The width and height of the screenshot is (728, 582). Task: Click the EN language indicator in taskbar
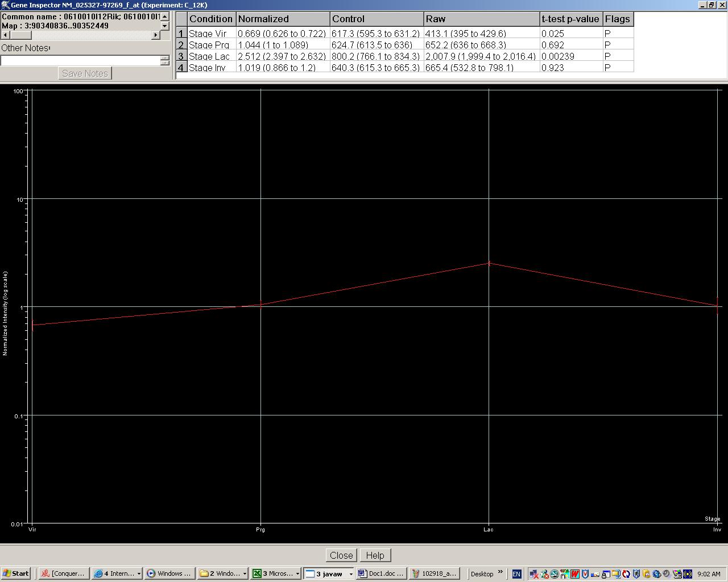(516, 574)
